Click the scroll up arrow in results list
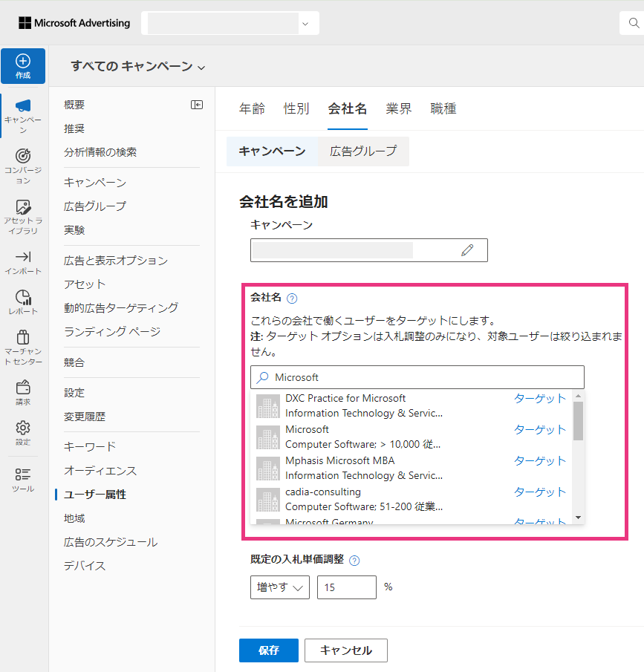Screen dimensions: 644x672 578,396
